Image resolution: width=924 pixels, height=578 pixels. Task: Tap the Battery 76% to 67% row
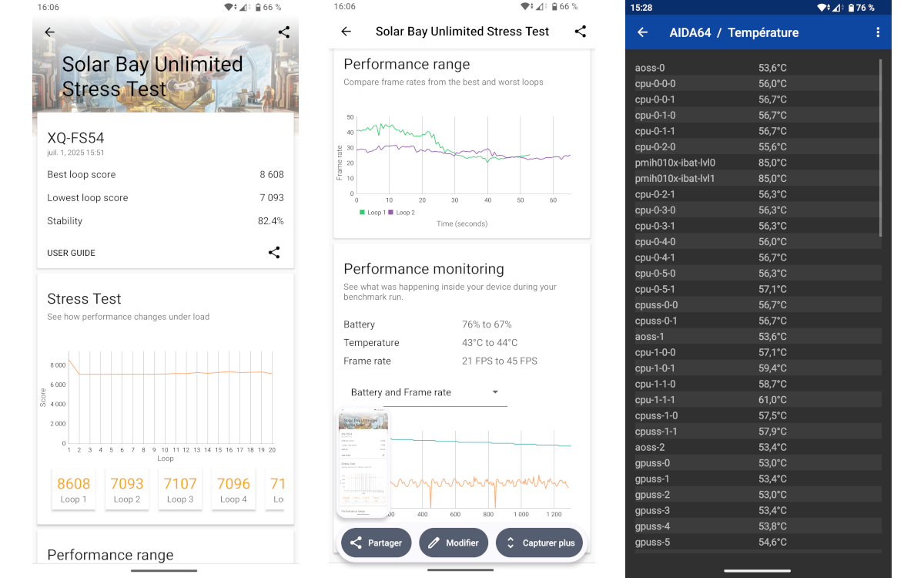click(461, 324)
